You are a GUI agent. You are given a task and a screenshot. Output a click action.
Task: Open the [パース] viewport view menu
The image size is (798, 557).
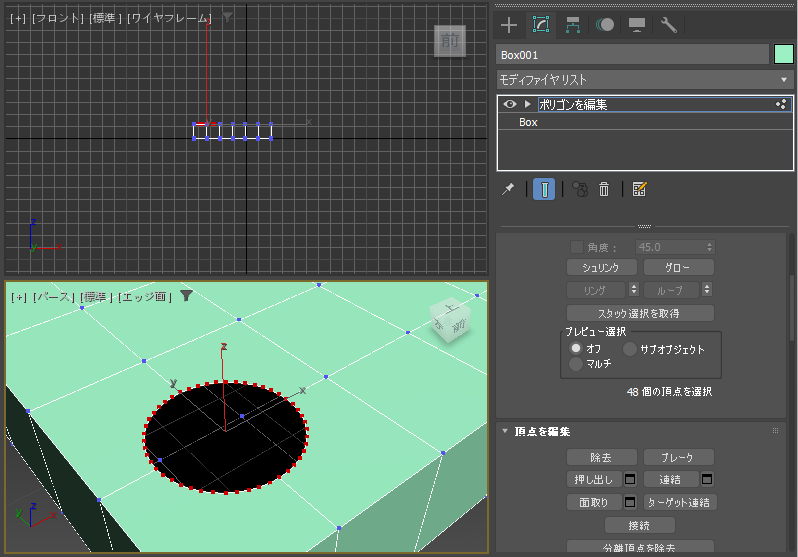(x=53, y=296)
